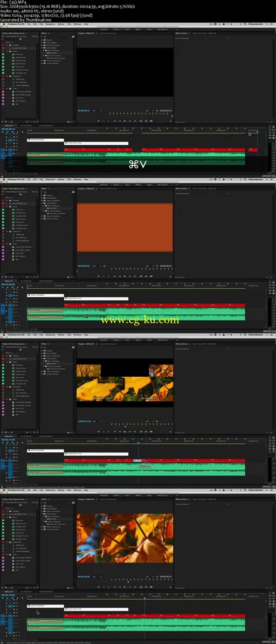Click Step Back in the orange-matte frame's transport
The width and height of the screenshot is (276, 644).
120,276
